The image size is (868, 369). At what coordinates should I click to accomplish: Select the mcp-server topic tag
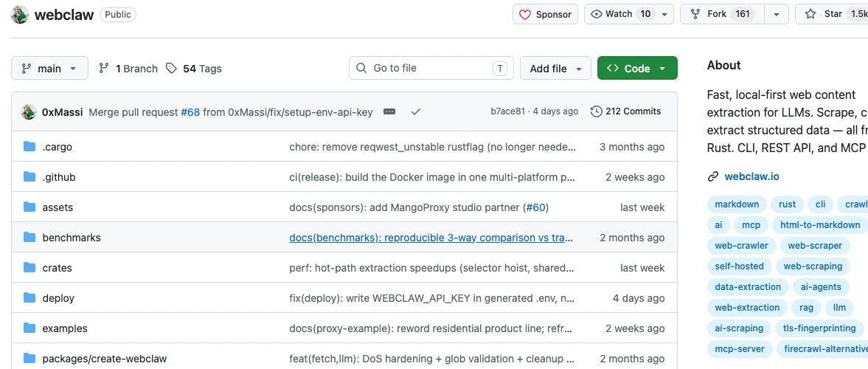tap(740, 349)
